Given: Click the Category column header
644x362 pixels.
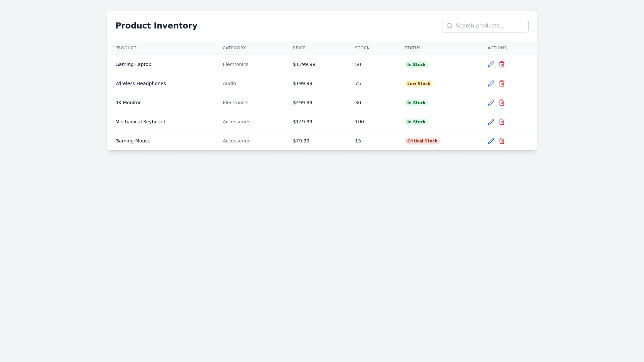Looking at the screenshot, I should click(234, 48).
